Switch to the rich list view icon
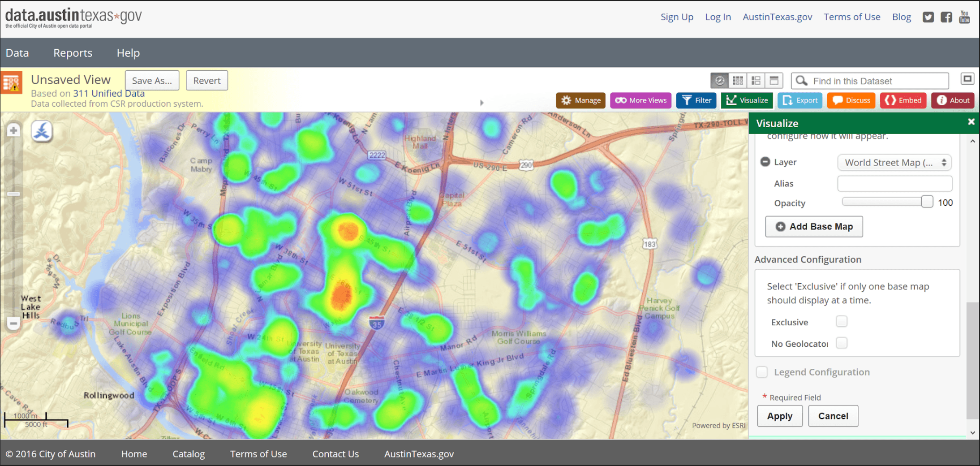980x466 pixels. tap(756, 81)
